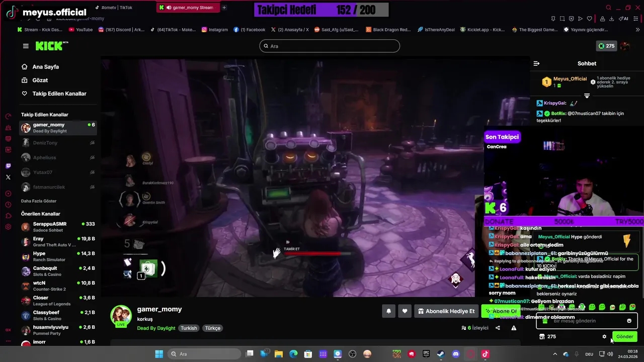Open the browser sidebar settings gear

8,227
